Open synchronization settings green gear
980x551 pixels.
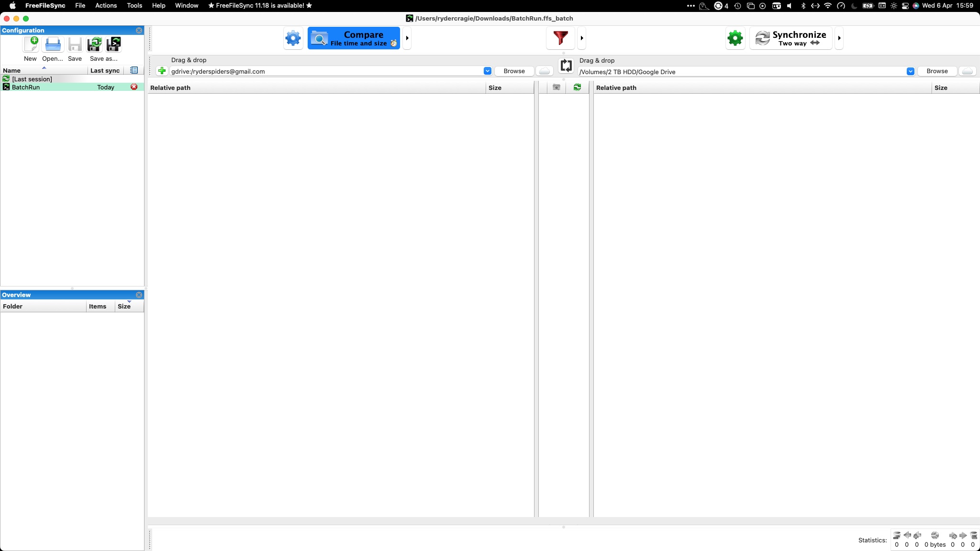[x=735, y=38]
